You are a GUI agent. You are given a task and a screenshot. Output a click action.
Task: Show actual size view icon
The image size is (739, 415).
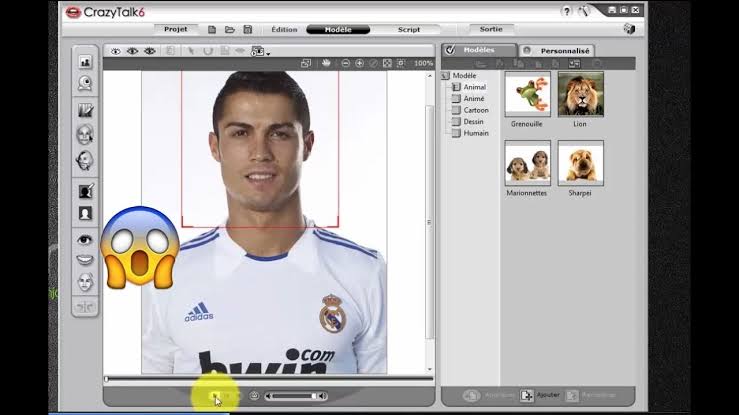pos(401,63)
